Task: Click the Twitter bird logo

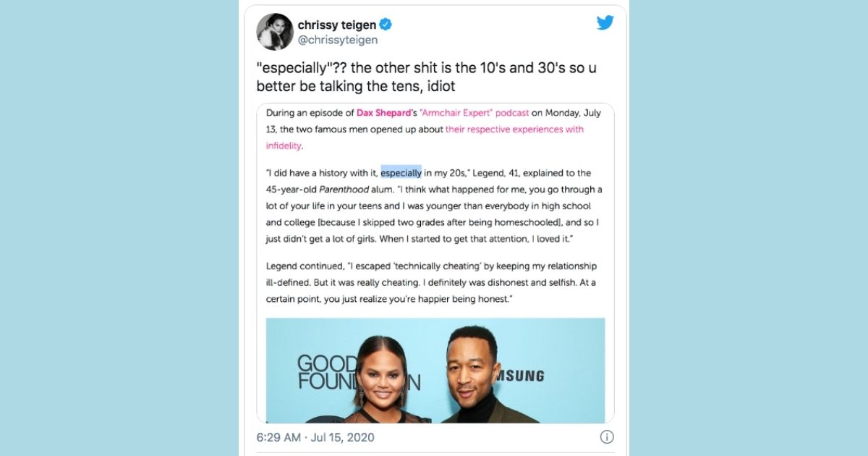Action: coord(605,22)
